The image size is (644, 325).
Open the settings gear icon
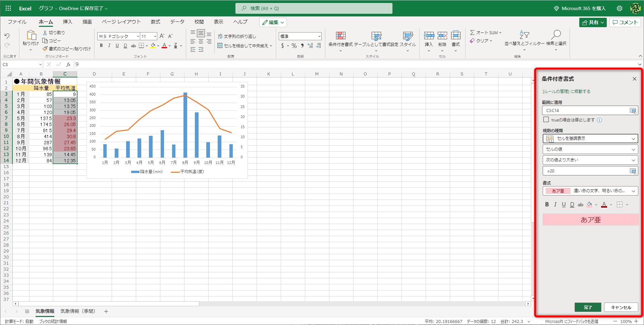click(x=620, y=8)
